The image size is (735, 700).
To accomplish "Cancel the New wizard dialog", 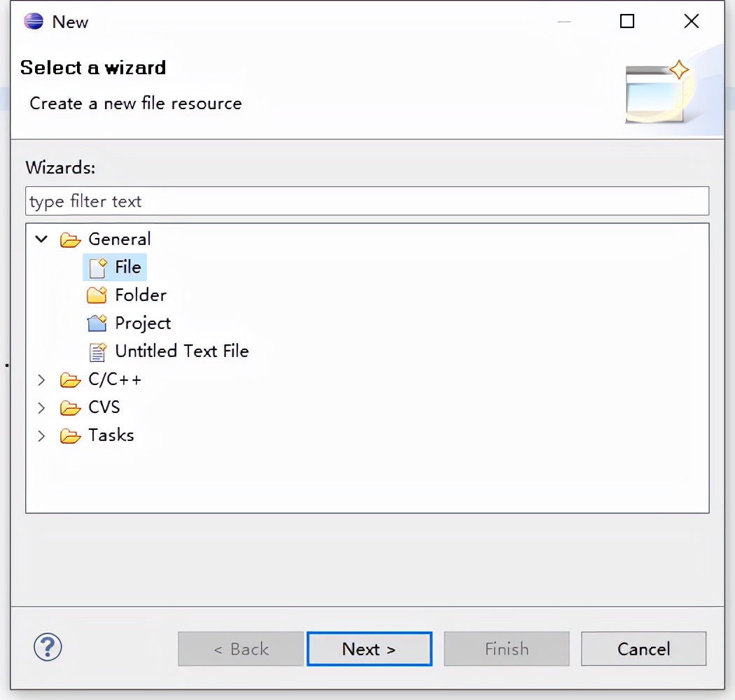I will click(643, 649).
